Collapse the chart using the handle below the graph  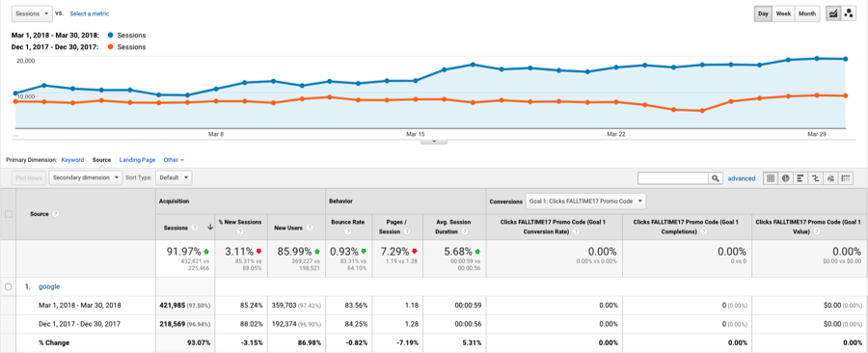click(x=434, y=141)
